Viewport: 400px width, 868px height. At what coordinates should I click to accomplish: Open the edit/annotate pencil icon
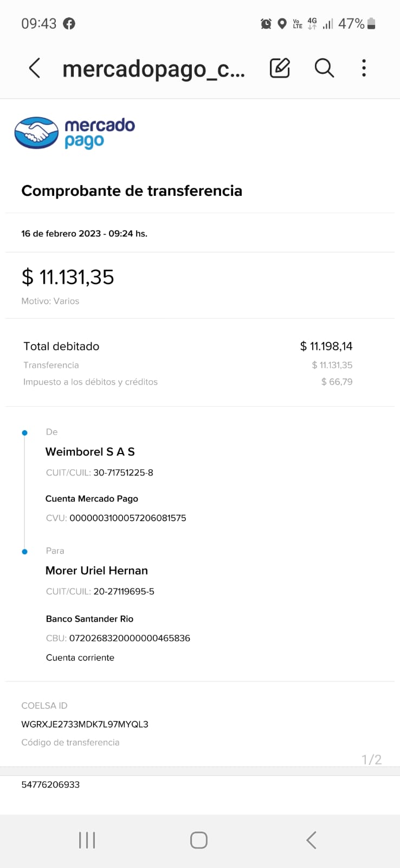280,68
